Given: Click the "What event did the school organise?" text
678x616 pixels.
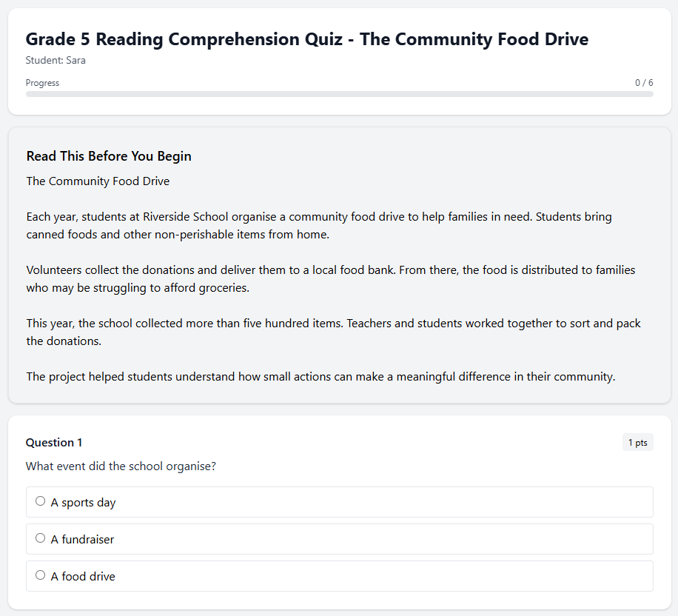Looking at the screenshot, I should [121, 466].
